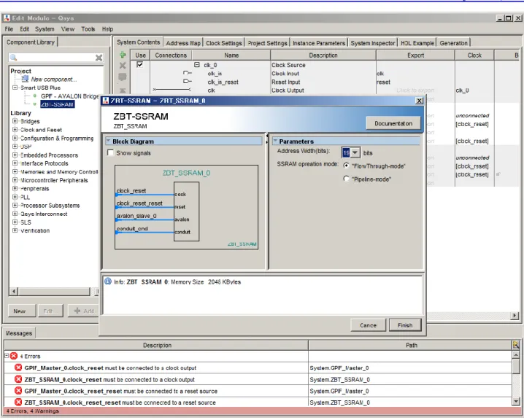Click the New button in Component Library
524x420 pixels.
pyautogui.click(x=21, y=311)
